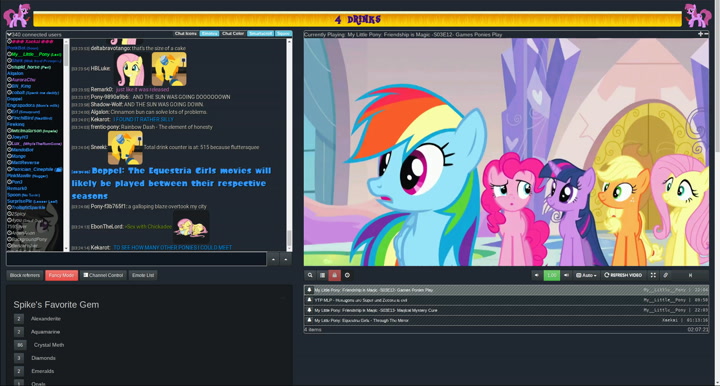Vote for Crystal Meth with 86 votes
The width and height of the screenshot is (720, 386).
(x=20, y=345)
